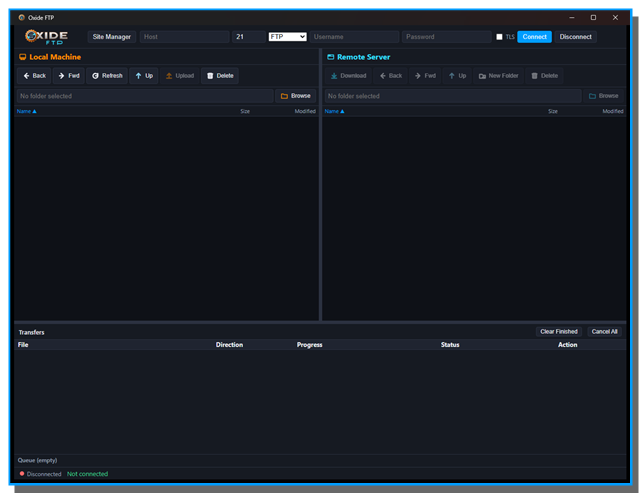Focus the port field showing 21
The image size is (640, 493).
click(x=249, y=37)
